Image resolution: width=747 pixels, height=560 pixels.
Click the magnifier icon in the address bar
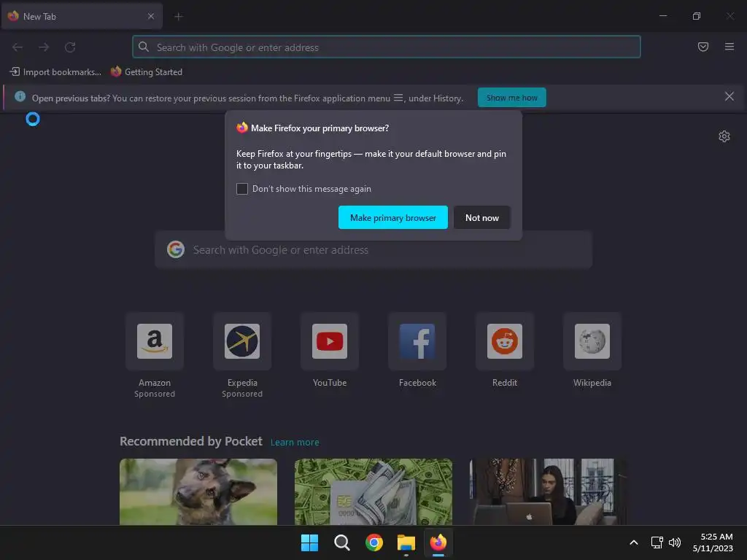point(144,47)
